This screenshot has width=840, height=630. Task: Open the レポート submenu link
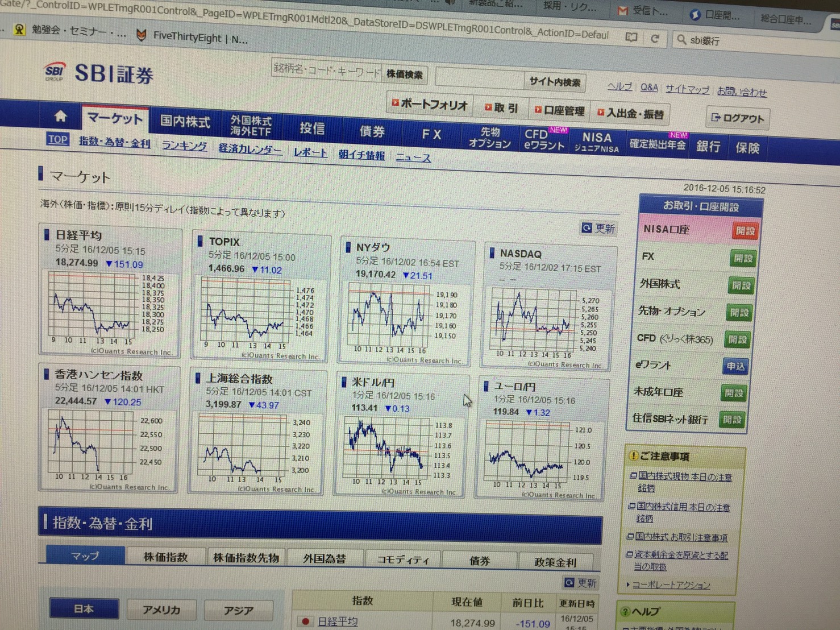310,152
